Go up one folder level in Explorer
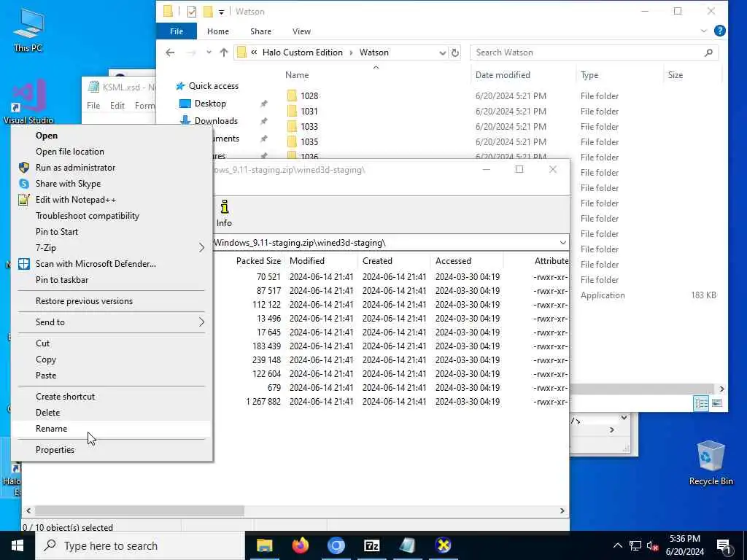Image resolution: width=747 pixels, height=560 pixels. [x=223, y=52]
